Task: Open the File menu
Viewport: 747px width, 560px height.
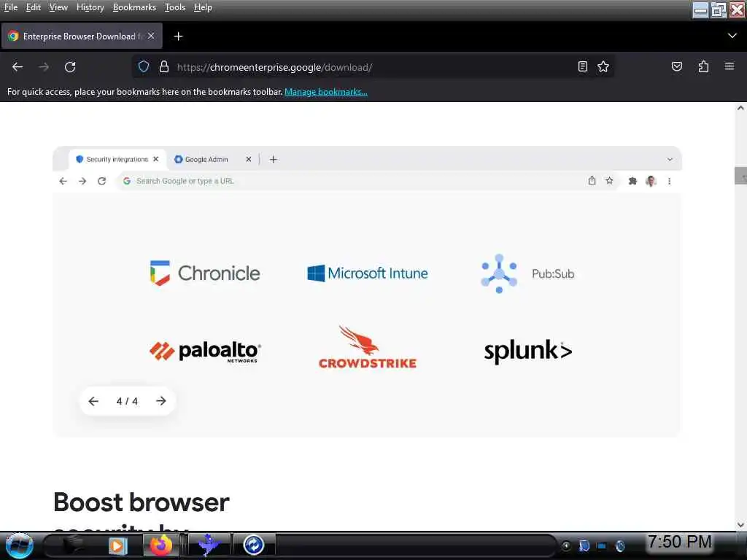Action: point(10,7)
